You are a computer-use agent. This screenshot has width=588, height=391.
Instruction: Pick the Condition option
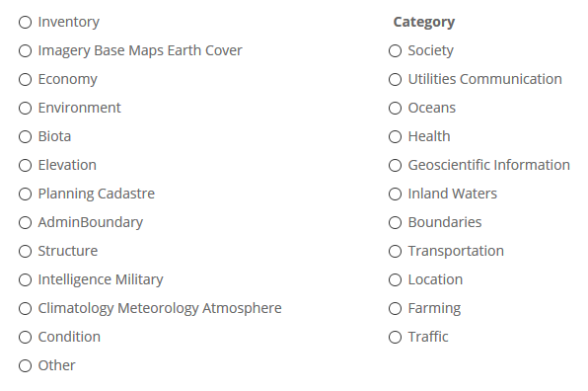tap(25, 337)
